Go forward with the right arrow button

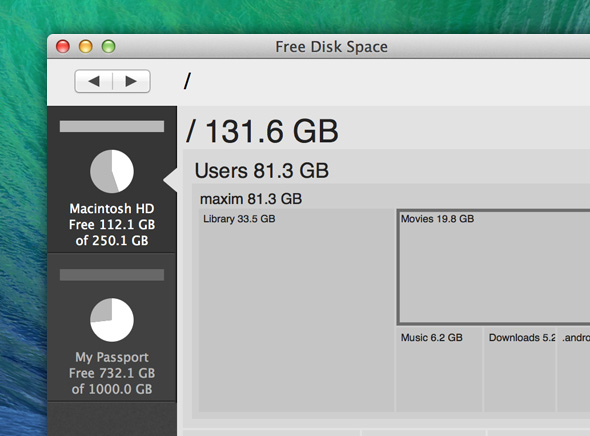[131, 81]
